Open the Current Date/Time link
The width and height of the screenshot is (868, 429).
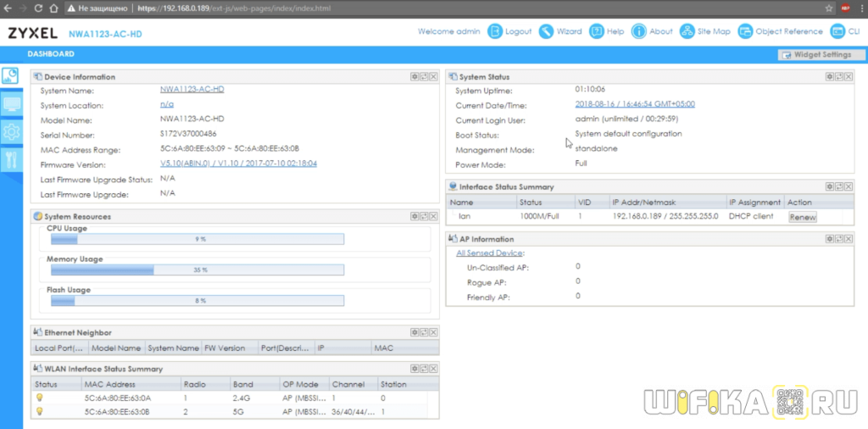pyautogui.click(x=635, y=104)
